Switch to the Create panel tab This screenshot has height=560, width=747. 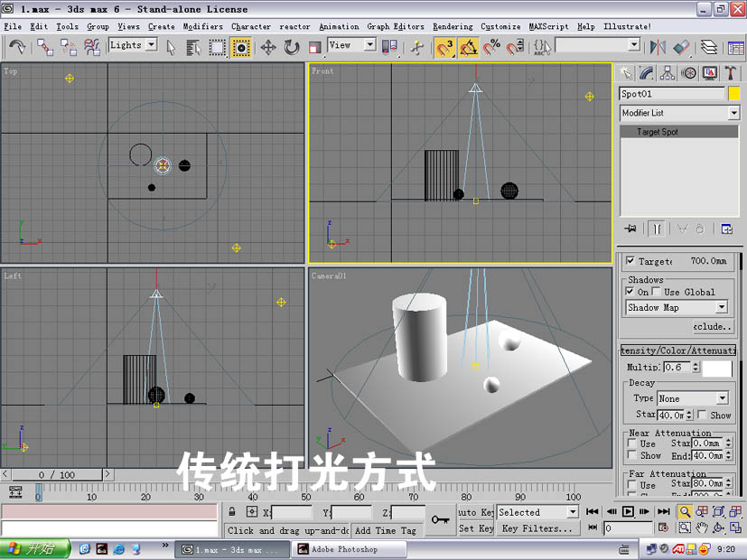pyautogui.click(x=626, y=73)
